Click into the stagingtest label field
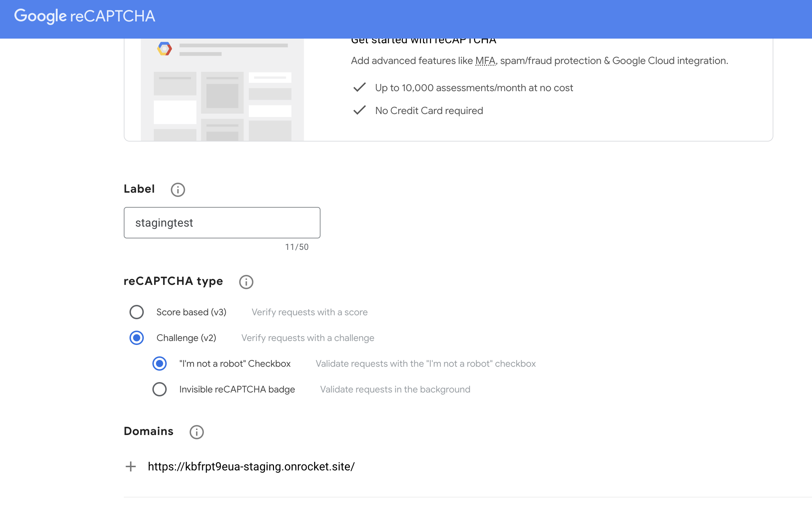The image size is (812, 509). click(222, 223)
